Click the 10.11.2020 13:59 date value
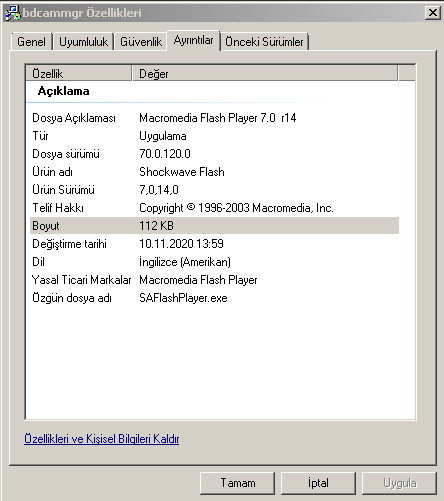The width and height of the screenshot is (444, 501). pyautogui.click(x=181, y=244)
